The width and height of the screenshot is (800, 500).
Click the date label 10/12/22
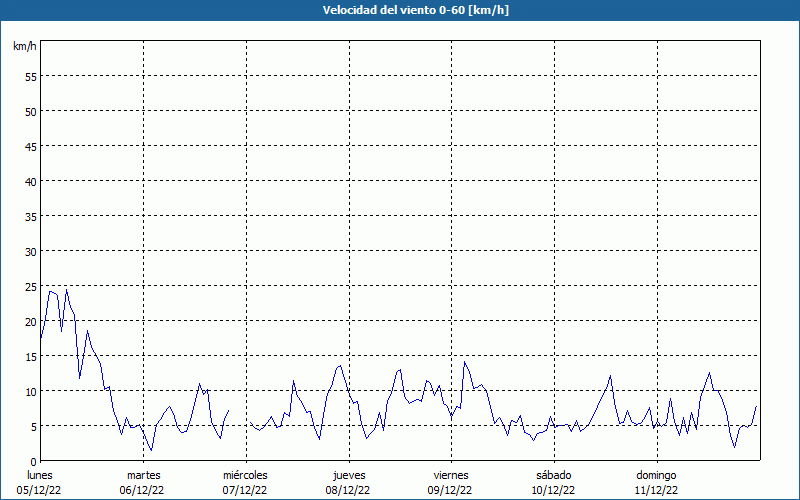(553, 490)
